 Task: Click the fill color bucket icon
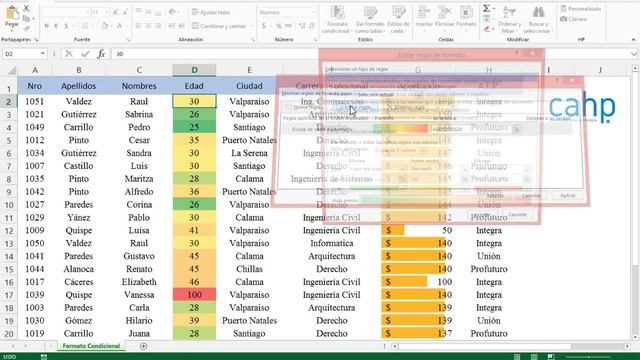pyautogui.click(x=104, y=26)
